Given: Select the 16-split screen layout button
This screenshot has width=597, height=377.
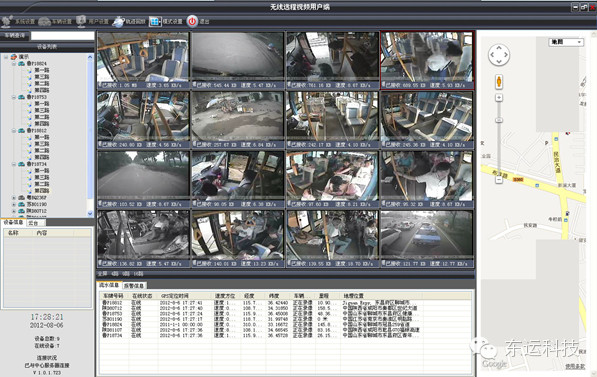Looking at the screenshot, I should [x=139, y=274].
